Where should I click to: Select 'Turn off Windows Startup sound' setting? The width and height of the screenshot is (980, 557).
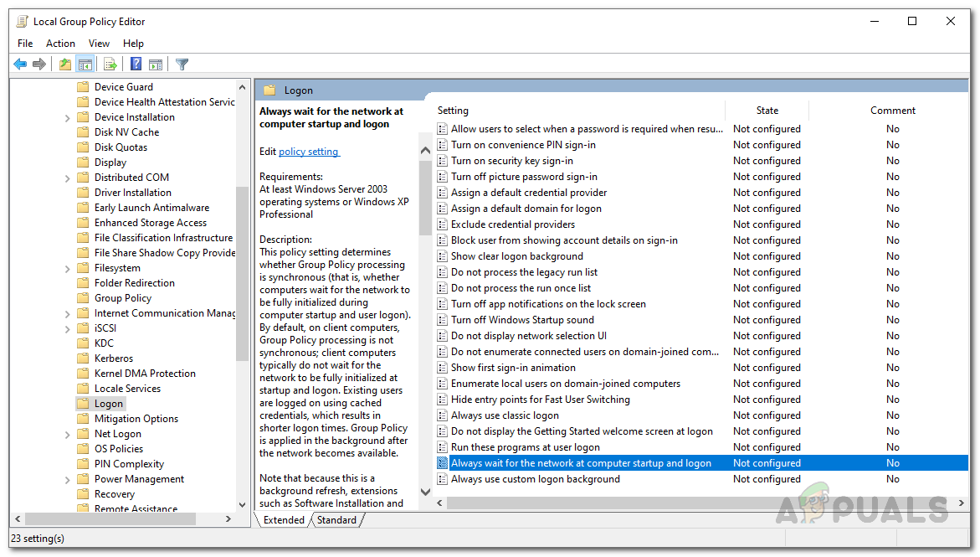coord(522,320)
